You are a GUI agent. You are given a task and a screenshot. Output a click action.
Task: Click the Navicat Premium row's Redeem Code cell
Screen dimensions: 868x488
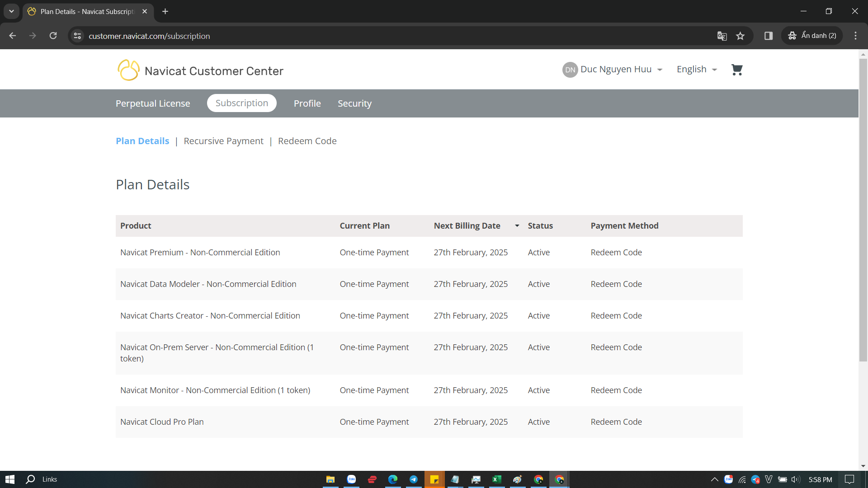point(616,253)
